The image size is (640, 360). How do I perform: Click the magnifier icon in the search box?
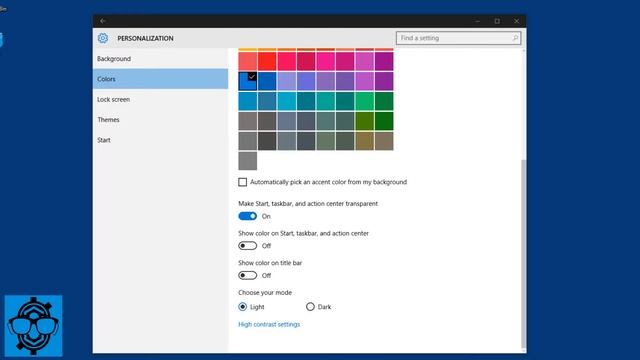click(515, 38)
